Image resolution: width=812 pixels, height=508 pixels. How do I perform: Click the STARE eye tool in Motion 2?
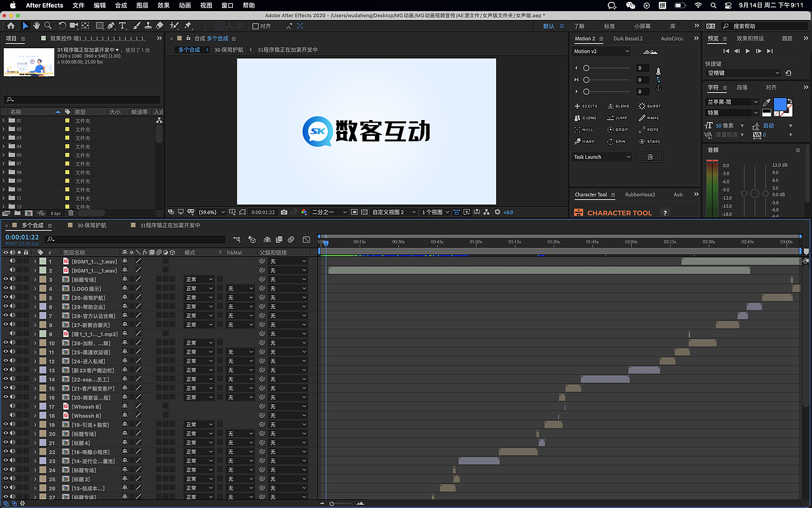tap(650, 142)
